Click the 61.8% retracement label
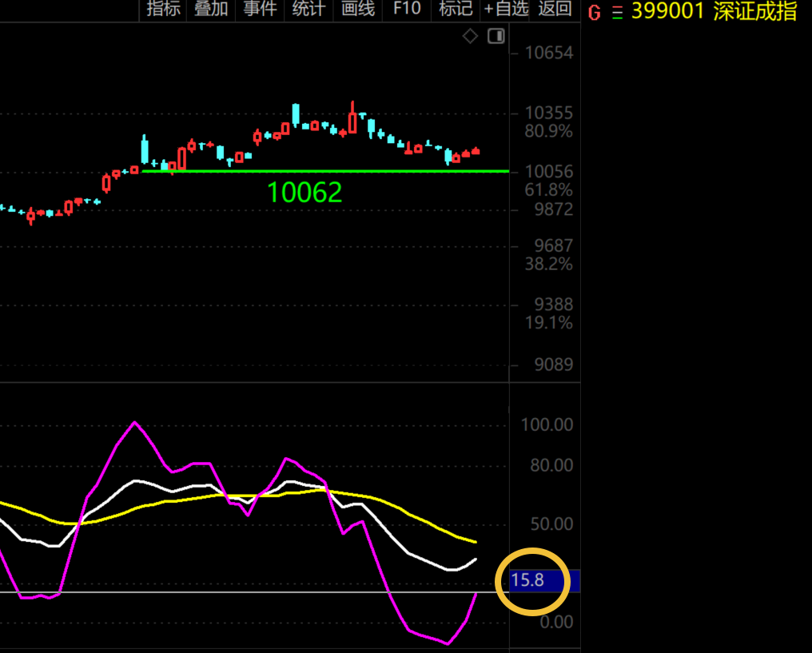 [549, 190]
